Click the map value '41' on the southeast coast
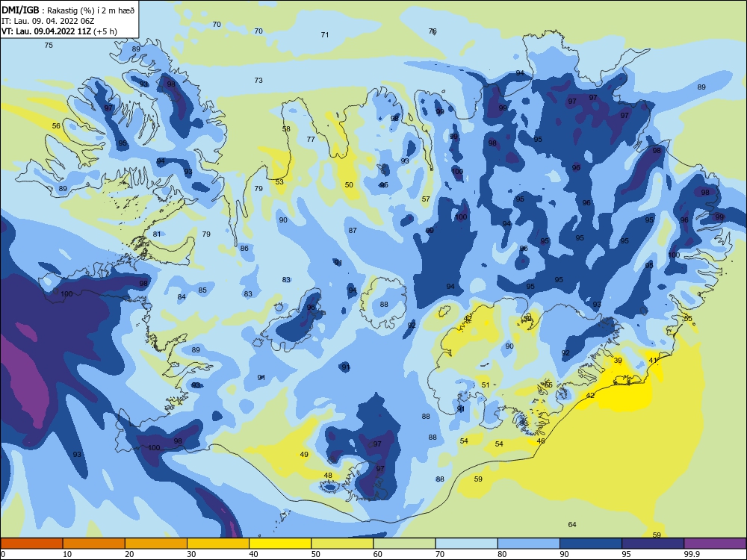 click(x=653, y=361)
